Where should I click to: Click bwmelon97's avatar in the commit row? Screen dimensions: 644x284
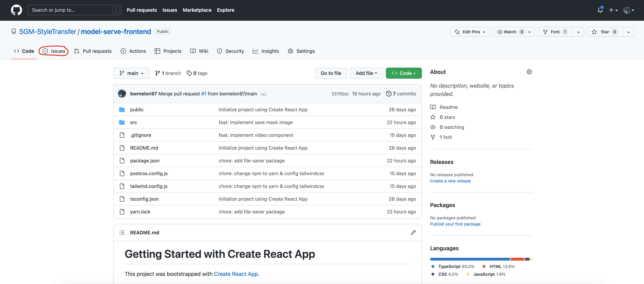click(x=122, y=94)
